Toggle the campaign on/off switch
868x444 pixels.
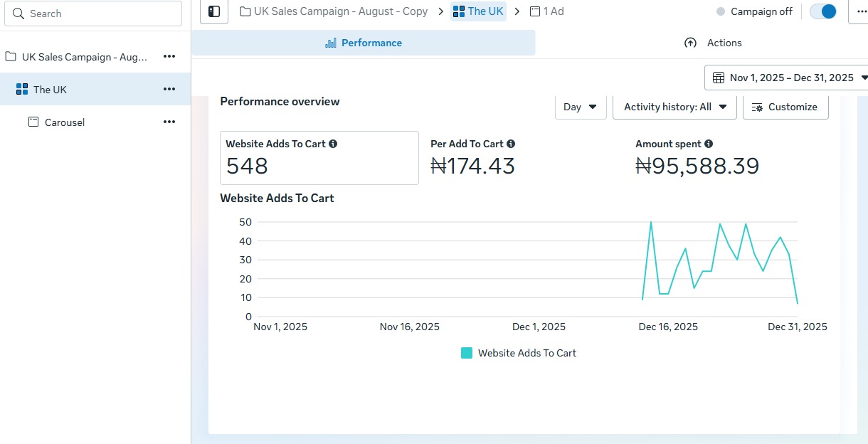tap(823, 11)
